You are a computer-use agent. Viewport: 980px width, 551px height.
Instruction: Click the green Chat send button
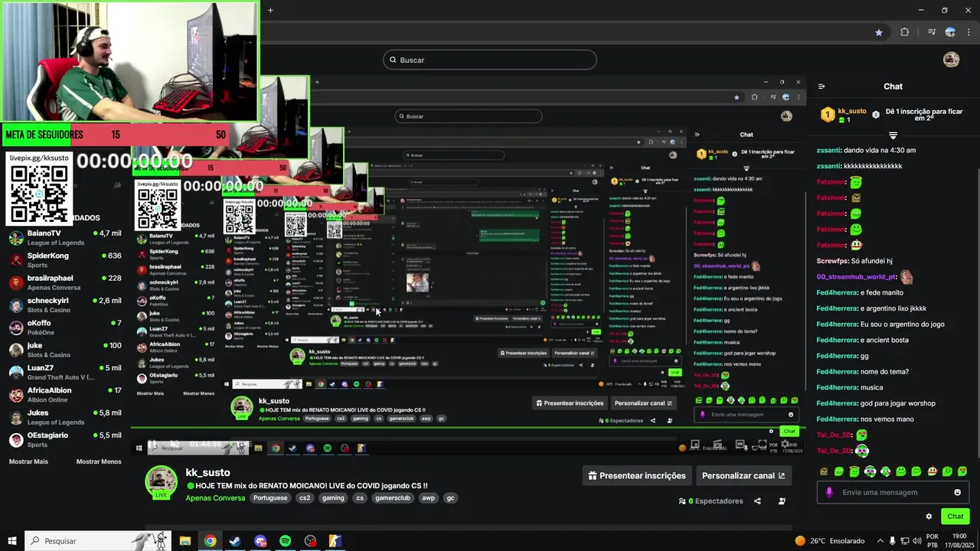pyautogui.click(x=955, y=517)
